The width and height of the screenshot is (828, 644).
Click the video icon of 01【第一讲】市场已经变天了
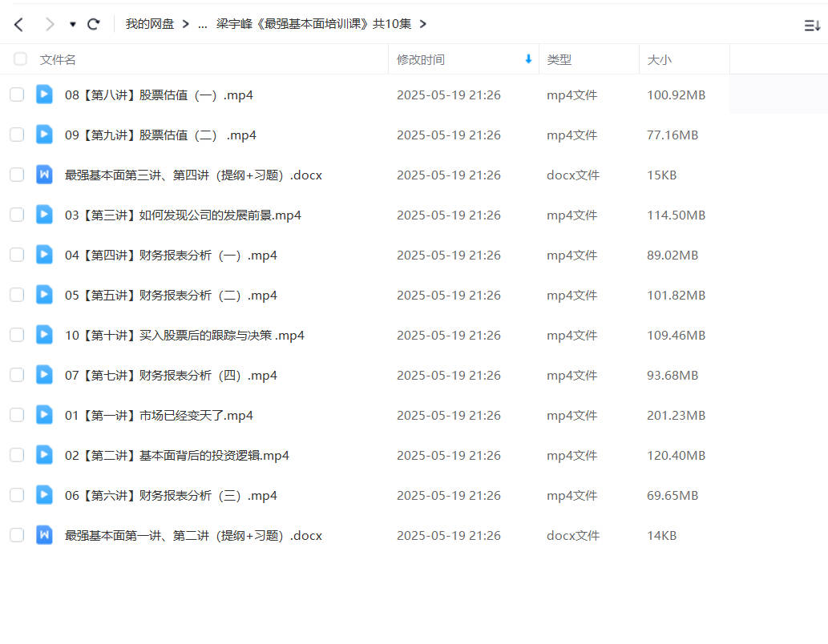44,416
